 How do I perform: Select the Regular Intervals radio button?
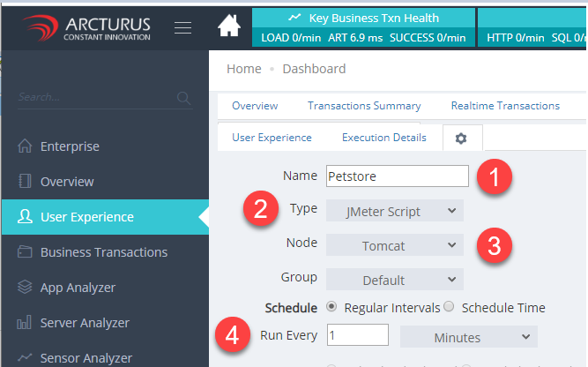(331, 308)
